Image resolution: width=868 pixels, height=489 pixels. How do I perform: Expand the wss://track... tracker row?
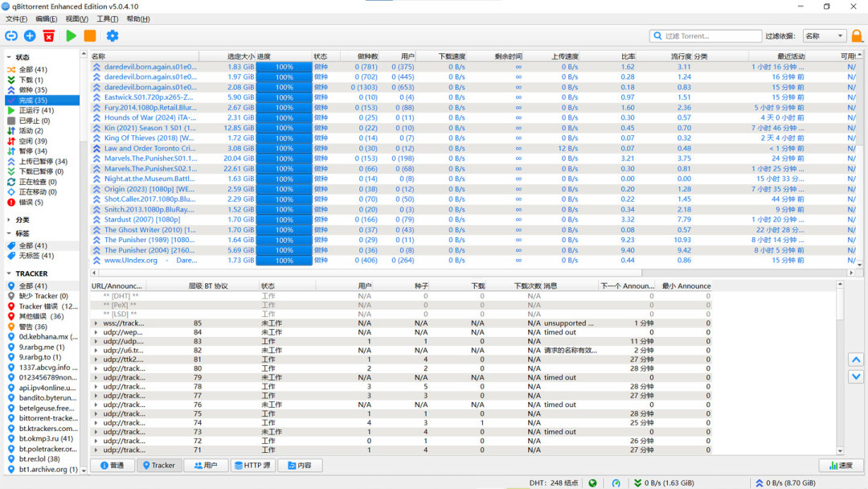coord(96,323)
